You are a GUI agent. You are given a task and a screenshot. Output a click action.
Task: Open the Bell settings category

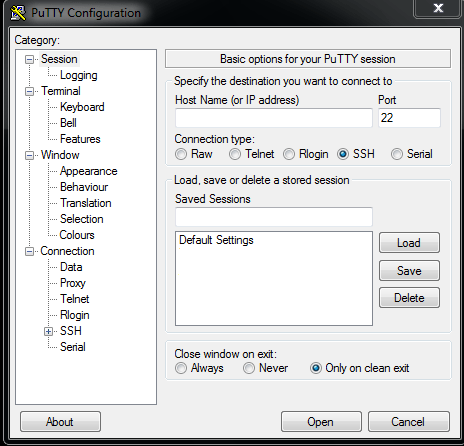[68, 123]
